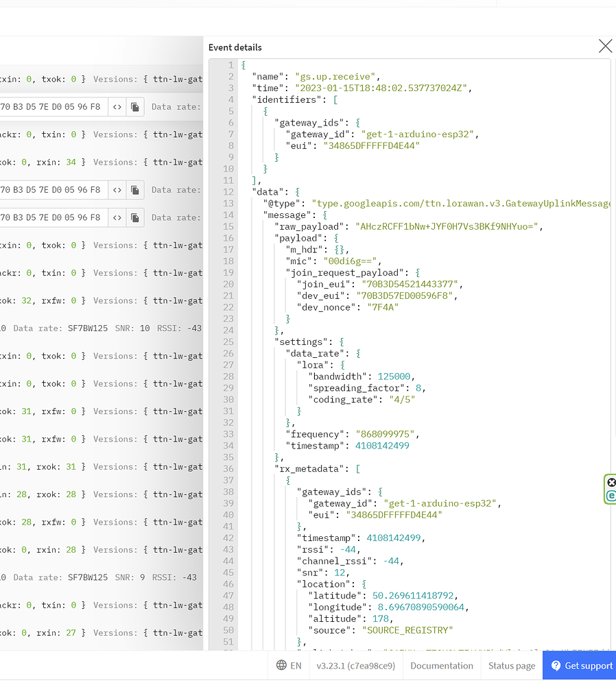Close the Event details panel
This screenshot has height=685, width=616.
605,46
